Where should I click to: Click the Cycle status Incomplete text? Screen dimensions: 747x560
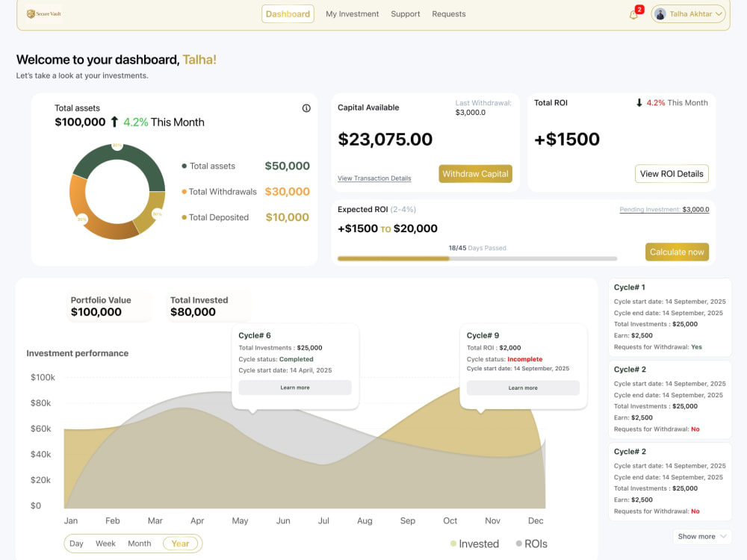pos(504,359)
